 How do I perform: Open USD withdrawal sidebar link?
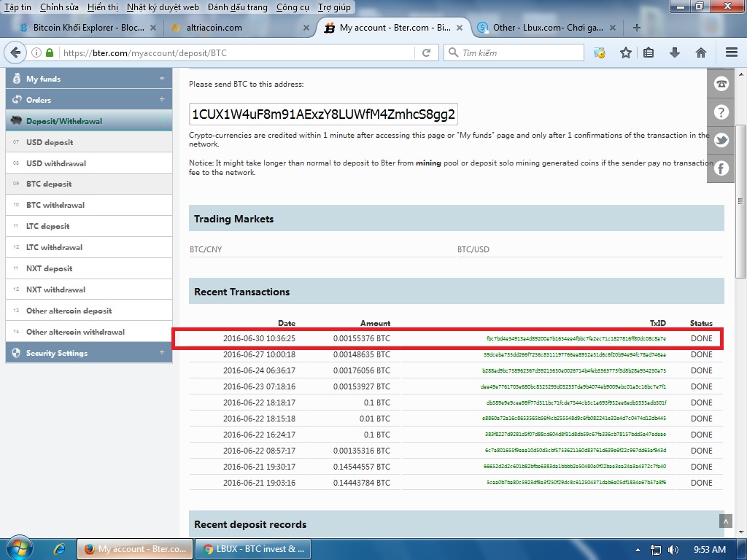[89, 163]
